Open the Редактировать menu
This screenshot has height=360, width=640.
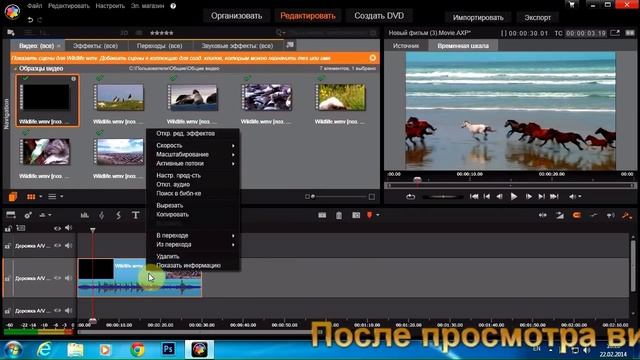click(x=69, y=6)
